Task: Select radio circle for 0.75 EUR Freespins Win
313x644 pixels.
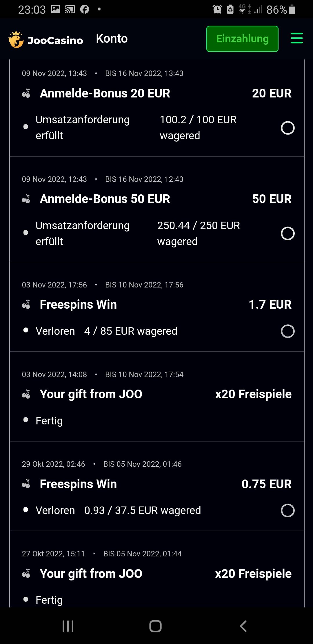Action: click(287, 511)
